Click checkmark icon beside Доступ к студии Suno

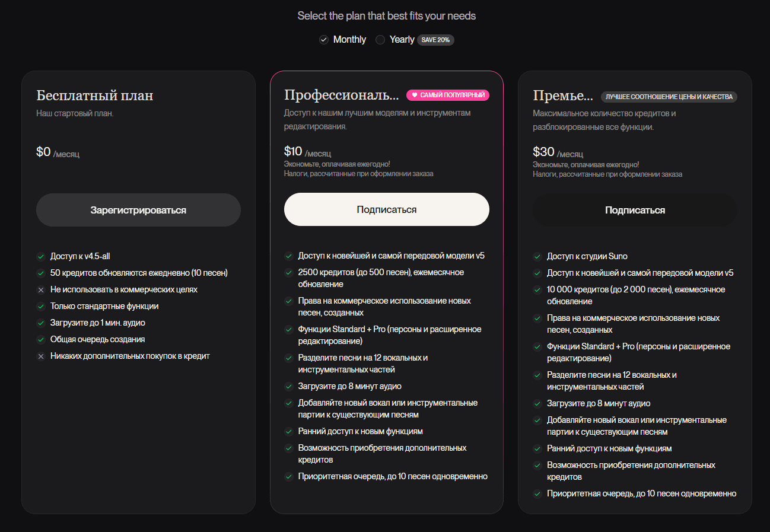pyautogui.click(x=537, y=257)
